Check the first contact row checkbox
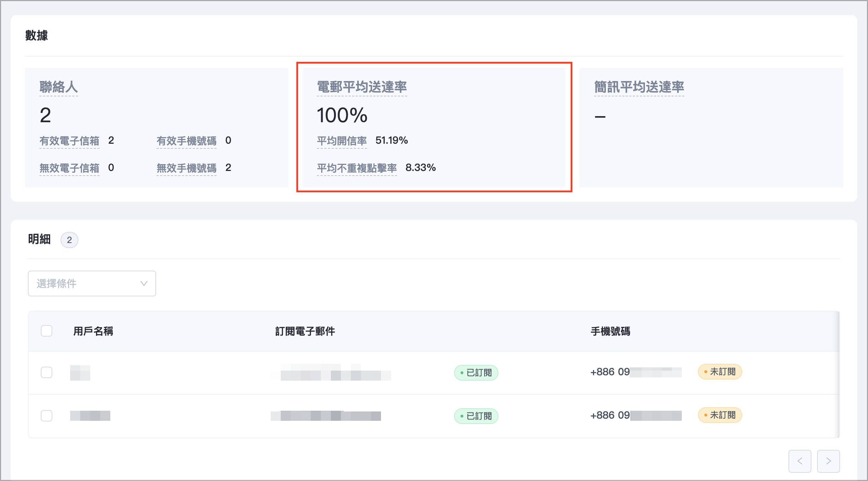Image resolution: width=868 pixels, height=481 pixels. [x=47, y=372]
